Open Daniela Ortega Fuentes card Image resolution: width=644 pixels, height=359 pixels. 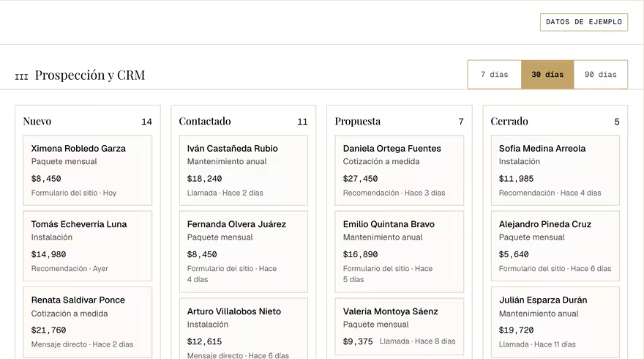400,170
